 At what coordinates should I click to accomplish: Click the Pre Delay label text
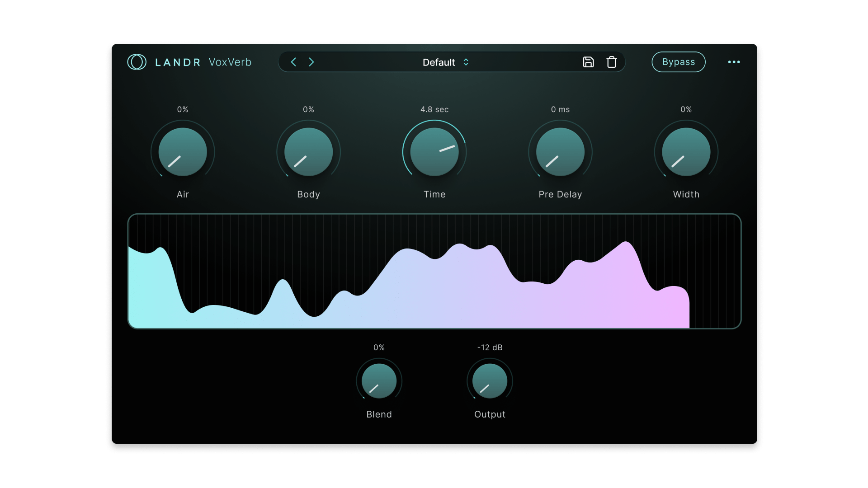coord(560,194)
